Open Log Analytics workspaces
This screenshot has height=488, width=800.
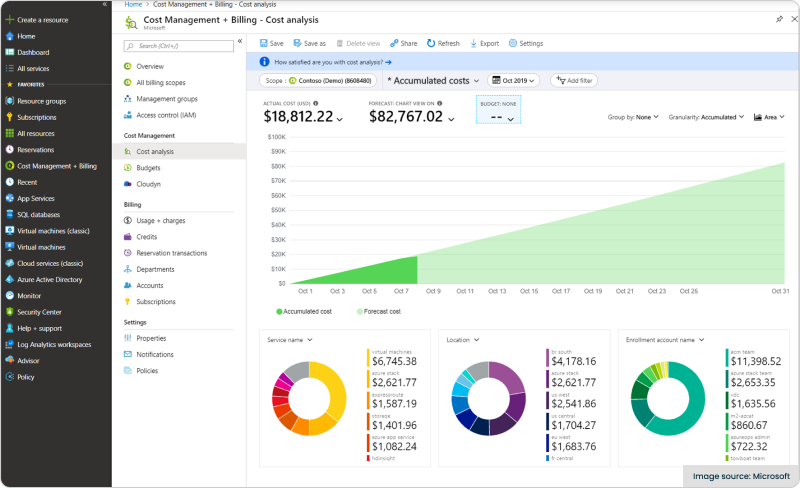(54, 345)
